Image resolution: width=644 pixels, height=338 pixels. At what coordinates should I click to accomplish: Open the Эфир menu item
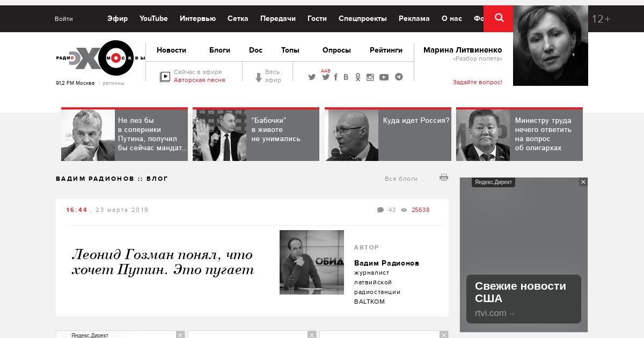click(x=118, y=18)
